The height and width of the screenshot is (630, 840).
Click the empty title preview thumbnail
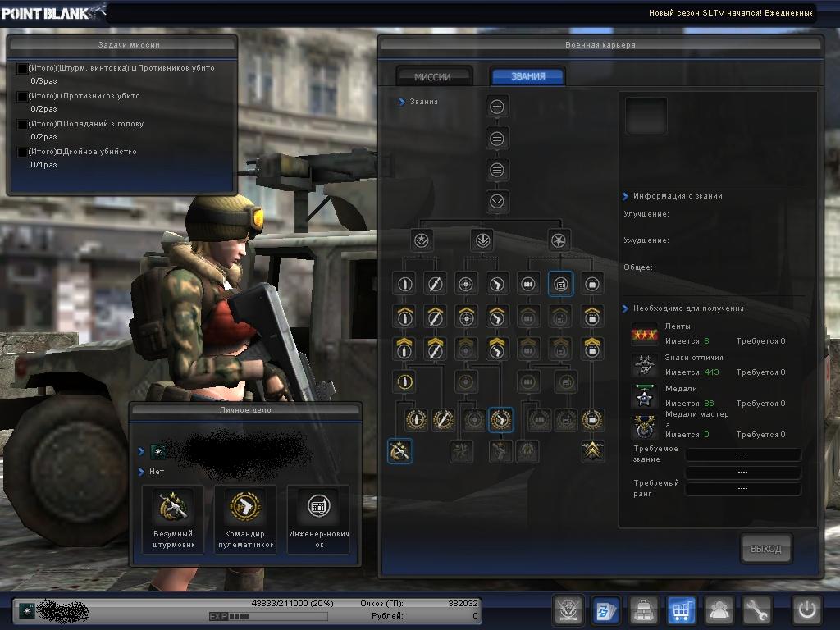pos(646,116)
